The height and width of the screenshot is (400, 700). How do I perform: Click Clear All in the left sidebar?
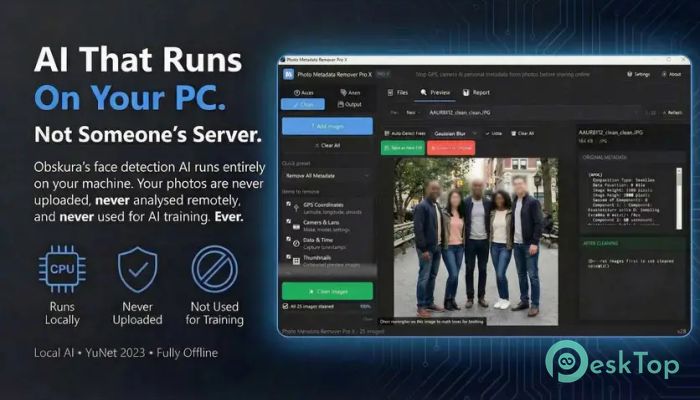coord(327,146)
